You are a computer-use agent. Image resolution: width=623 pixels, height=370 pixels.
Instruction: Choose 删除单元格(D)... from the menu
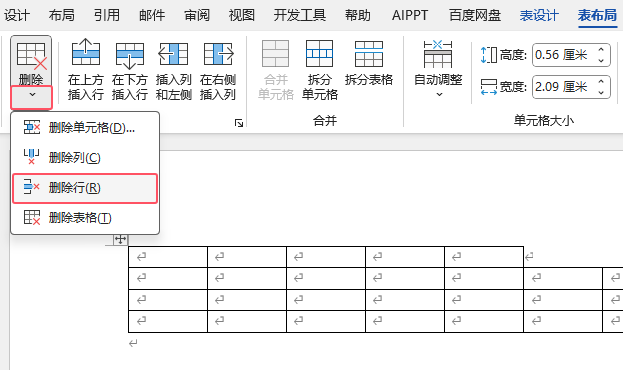click(x=85, y=128)
